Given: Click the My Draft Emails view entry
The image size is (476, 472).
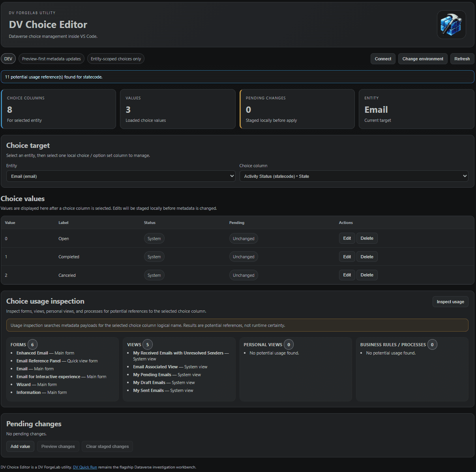Looking at the screenshot, I should tap(164, 382).
